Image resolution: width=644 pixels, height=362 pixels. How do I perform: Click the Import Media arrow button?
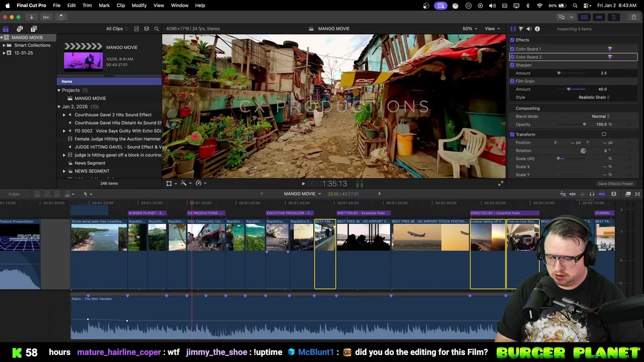[31, 17]
